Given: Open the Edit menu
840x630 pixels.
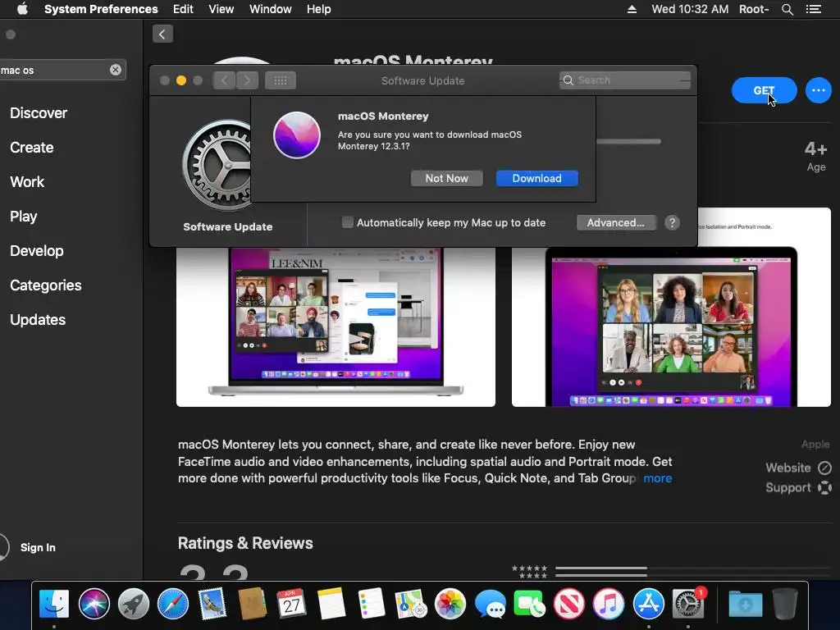Looking at the screenshot, I should (183, 9).
